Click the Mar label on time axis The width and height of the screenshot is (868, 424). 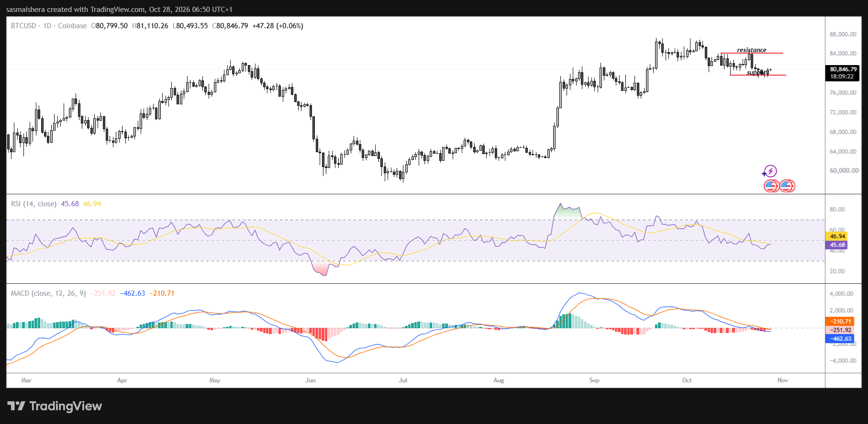[x=26, y=380]
